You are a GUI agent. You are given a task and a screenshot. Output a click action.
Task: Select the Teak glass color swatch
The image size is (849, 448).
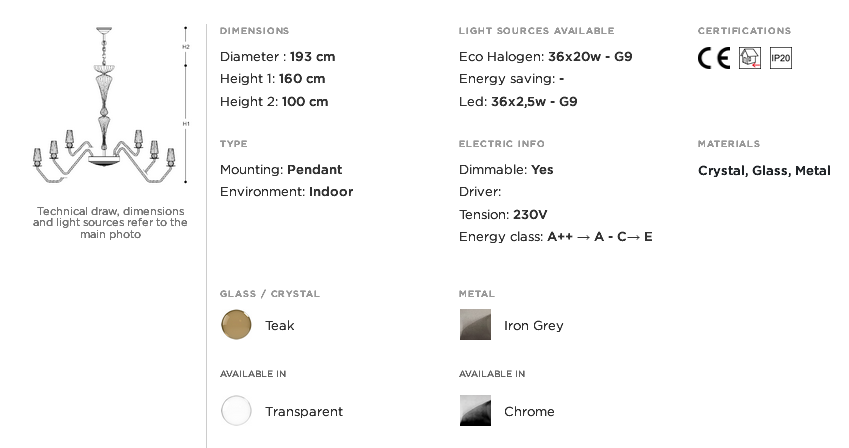(236, 324)
